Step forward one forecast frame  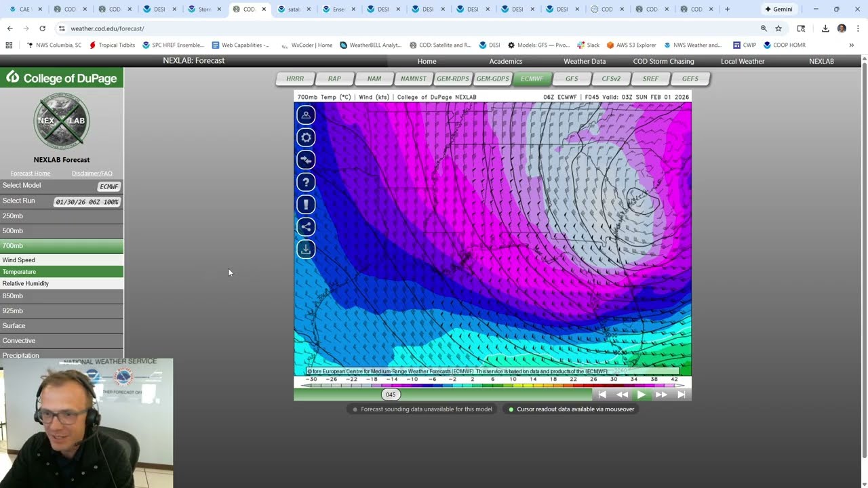tap(661, 394)
